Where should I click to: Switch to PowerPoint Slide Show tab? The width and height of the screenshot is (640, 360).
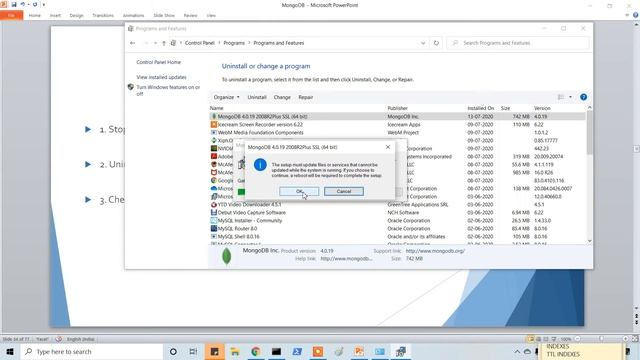coord(164,16)
